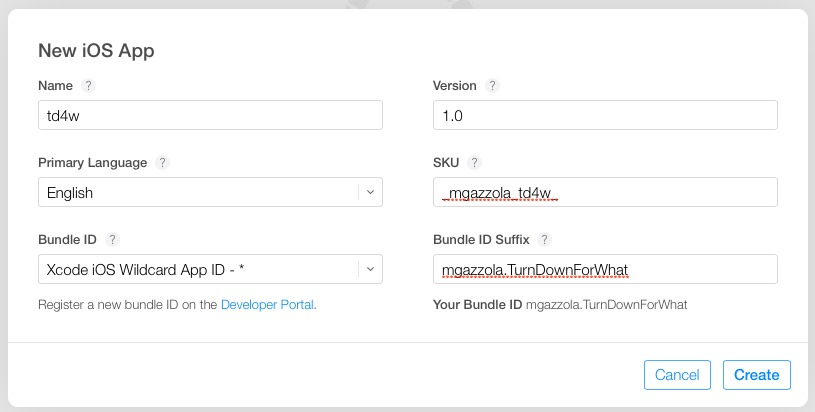Click the Register a new bundle ID text
Viewport: 815px width, 412px height.
(128, 304)
